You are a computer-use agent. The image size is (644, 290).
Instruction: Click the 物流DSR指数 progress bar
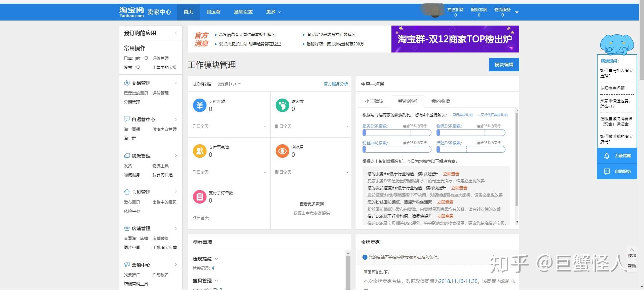(471, 133)
